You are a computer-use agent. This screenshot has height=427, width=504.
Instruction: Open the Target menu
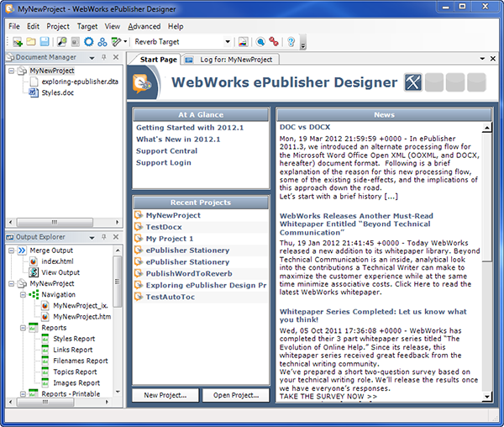[x=87, y=26]
